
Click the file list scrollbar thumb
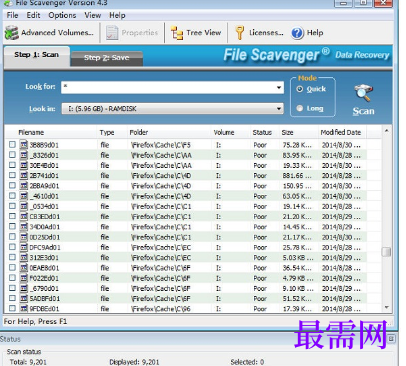pyautogui.click(x=386, y=252)
